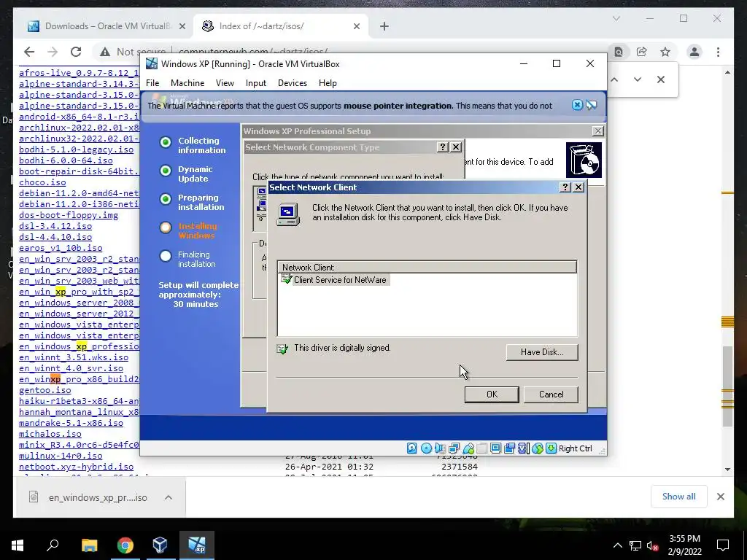Viewport: 747px width, 560px height.
Task: Click Chrome find-in-page search icon
Action: [619, 52]
